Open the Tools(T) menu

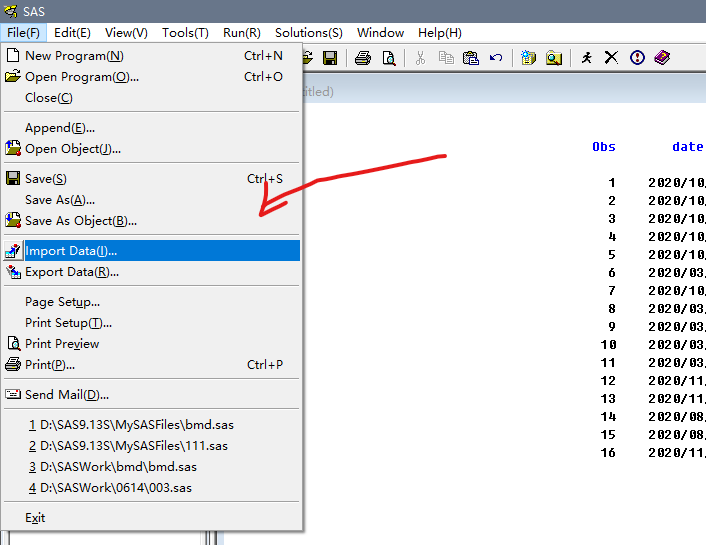tap(185, 33)
